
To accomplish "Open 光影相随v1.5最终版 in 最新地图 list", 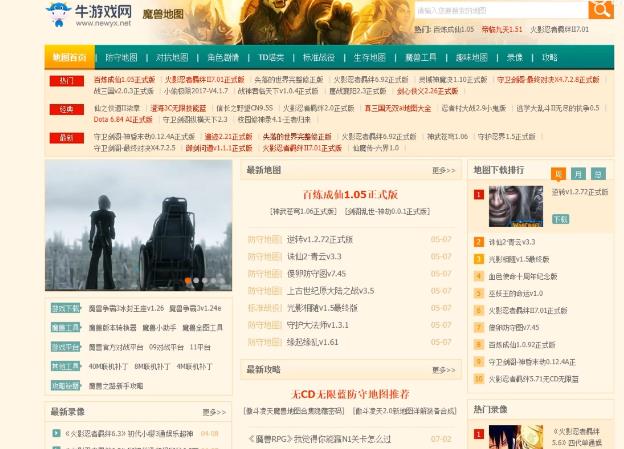I will click(322, 308).
